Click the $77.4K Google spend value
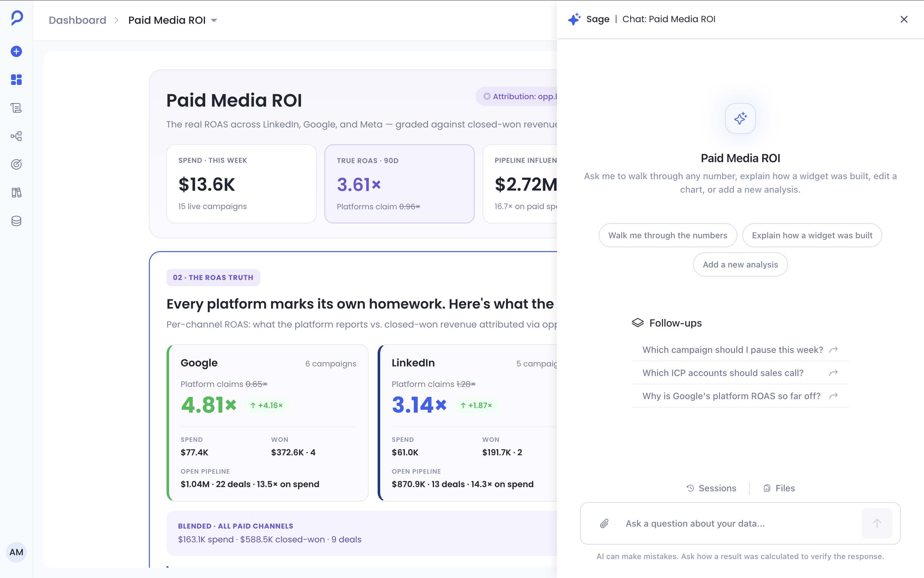 click(194, 452)
